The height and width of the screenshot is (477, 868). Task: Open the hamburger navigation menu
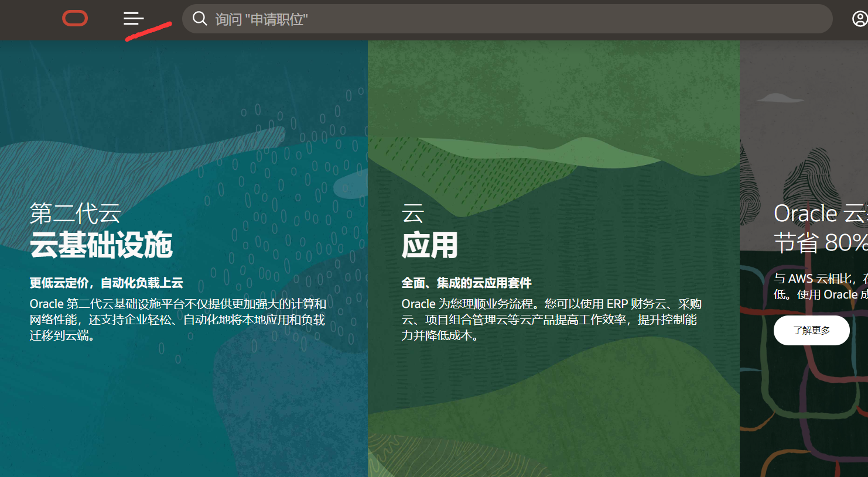[133, 19]
